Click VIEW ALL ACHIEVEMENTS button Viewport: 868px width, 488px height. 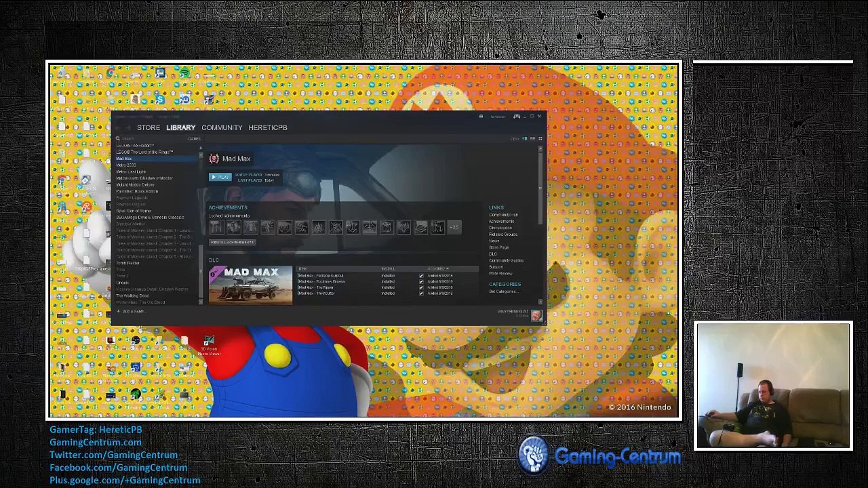point(232,242)
